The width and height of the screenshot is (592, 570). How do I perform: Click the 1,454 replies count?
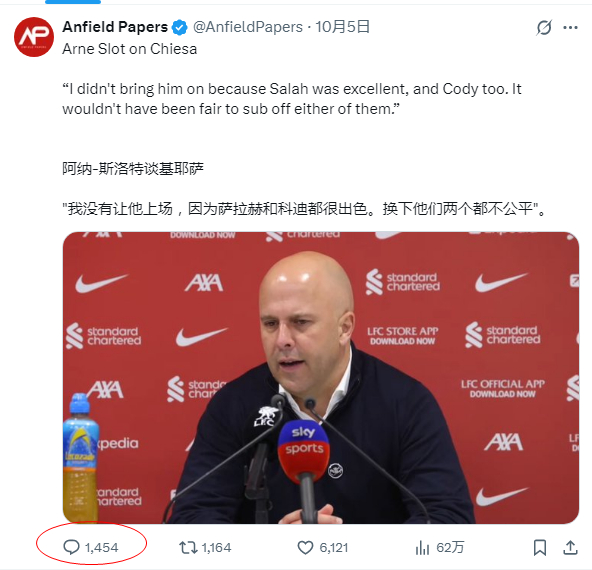[102, 548]
